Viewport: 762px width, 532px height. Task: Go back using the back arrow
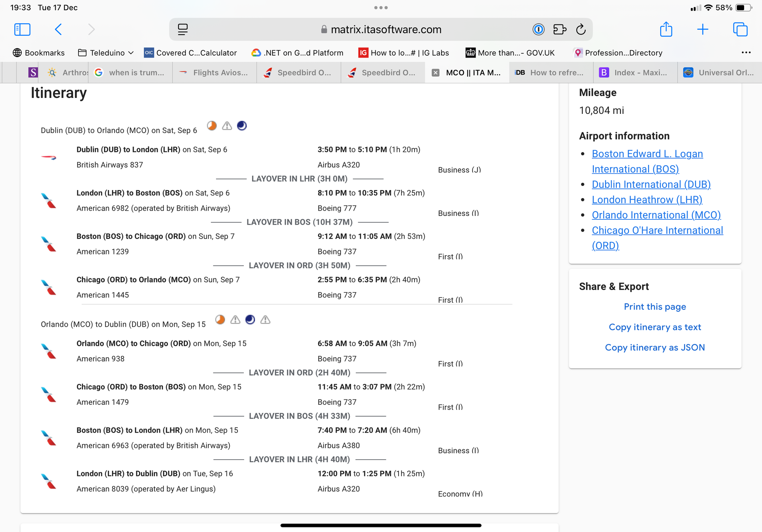58,29
